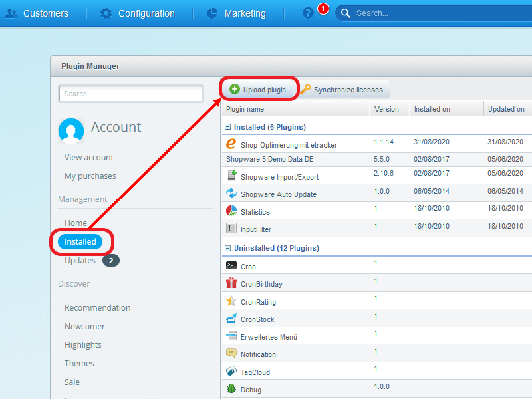Image resolution: width=532 pixels, height=399 pixels.
Task: Click Synchronize licenses button
Action: coord(344,90)
